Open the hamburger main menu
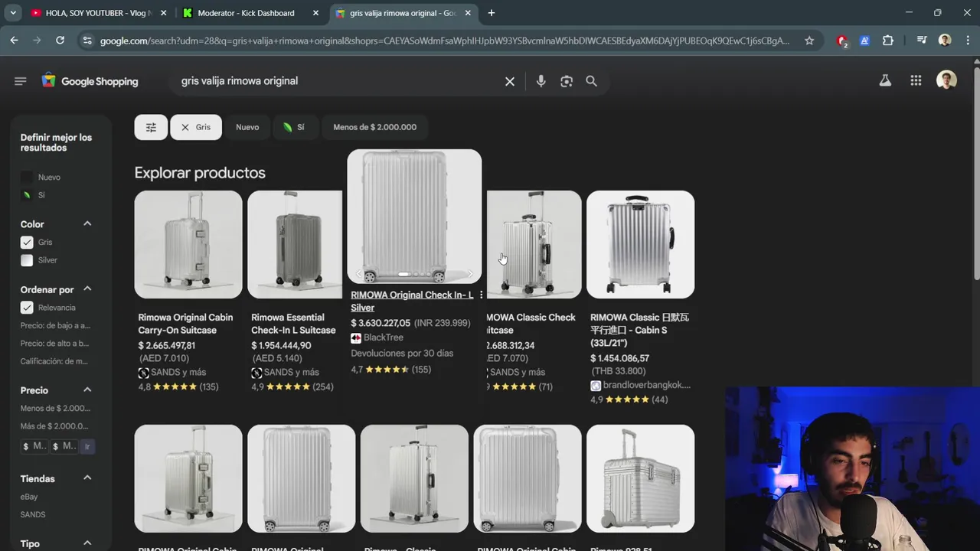The height and width of the screenshot is (551, 980). pyautogui.click(x=21, y=81)
